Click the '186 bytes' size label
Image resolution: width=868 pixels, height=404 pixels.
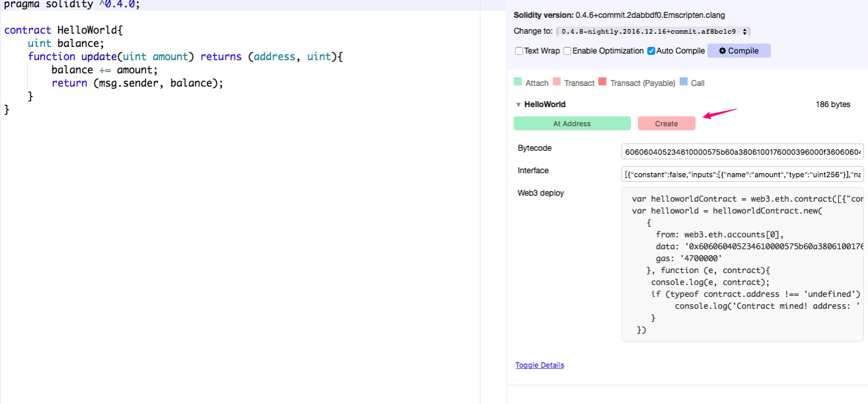coord(833,104)
